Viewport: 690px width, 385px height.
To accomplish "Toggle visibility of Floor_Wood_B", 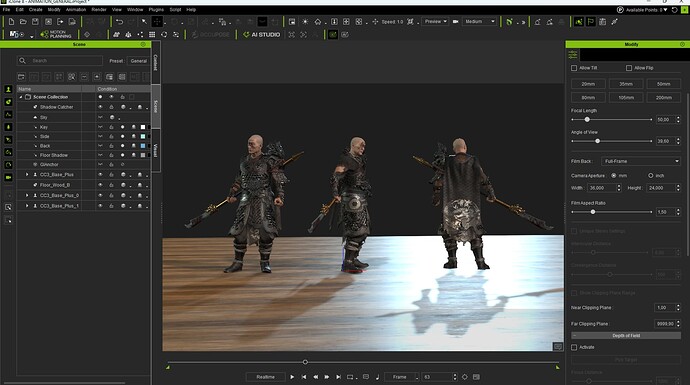I will [100, 185].
